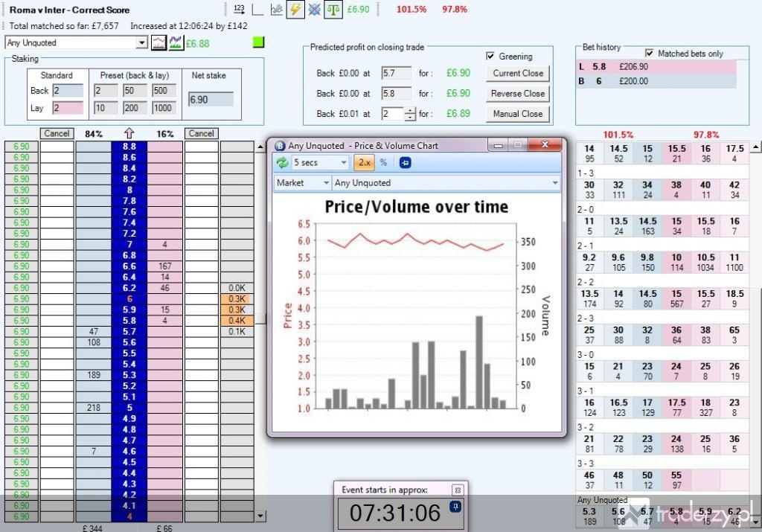The height and width of the screenshot is (532, 762).
Task: Pin the Price & Volume chart window
Action: 405,163
